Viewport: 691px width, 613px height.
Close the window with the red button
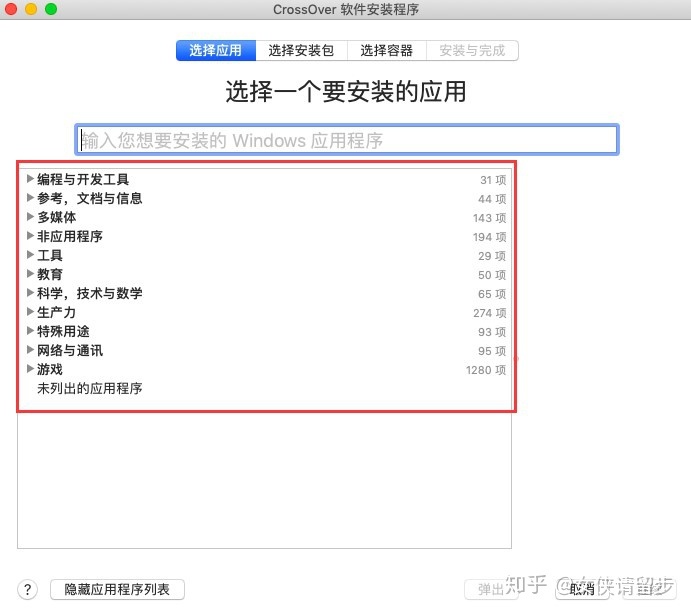[x=11, y=9]
